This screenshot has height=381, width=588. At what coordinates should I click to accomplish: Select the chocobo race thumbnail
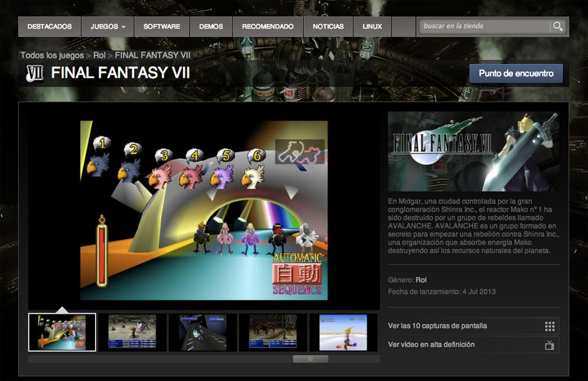pyautogui.click(x=62, y=332)
